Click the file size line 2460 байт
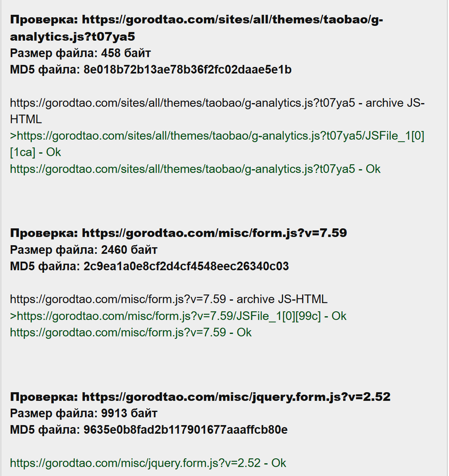Screen dimensions: 449x476 (84, 250)
